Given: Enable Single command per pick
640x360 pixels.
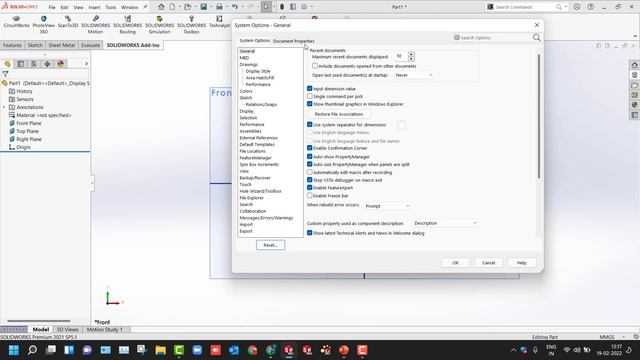Looking at the screenshot, I should [x=309, y=96].
